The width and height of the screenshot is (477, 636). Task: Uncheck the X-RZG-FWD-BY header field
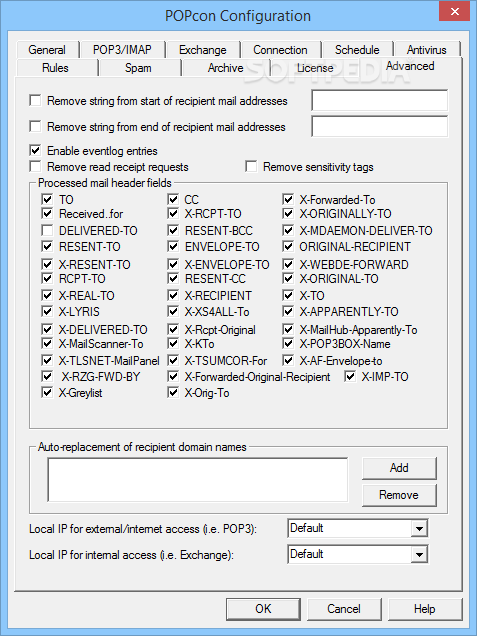47,376
